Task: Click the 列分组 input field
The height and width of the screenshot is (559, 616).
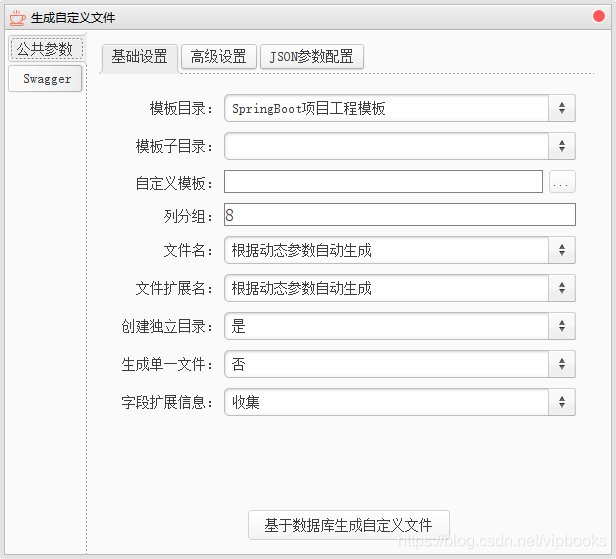Action: pos(400,214)
